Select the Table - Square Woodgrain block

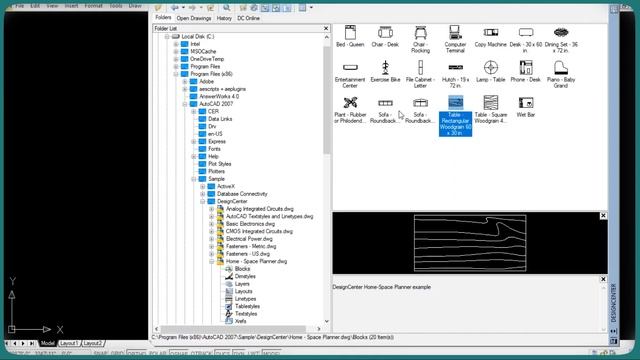[491, 109]
